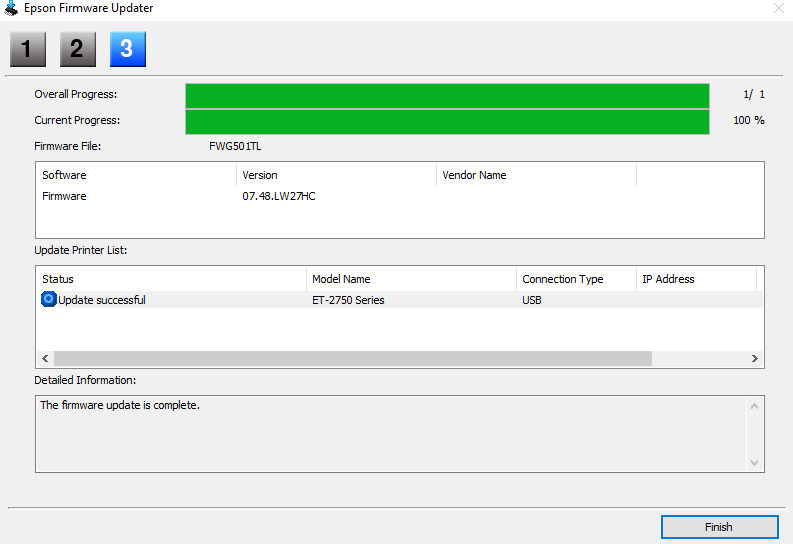
Task: Click the Overall Progress bar
Action: [x=447, y=96]
